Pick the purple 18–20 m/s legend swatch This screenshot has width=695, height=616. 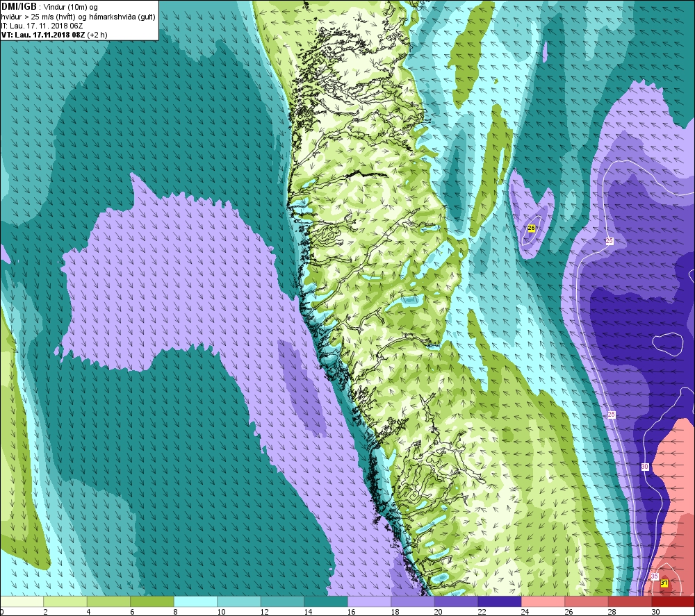point(413,601)
